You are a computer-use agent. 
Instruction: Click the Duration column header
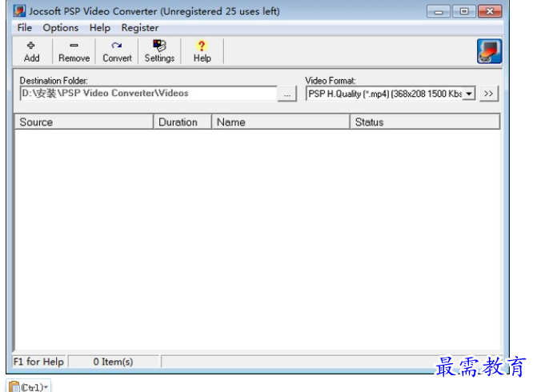pos(182,122)
